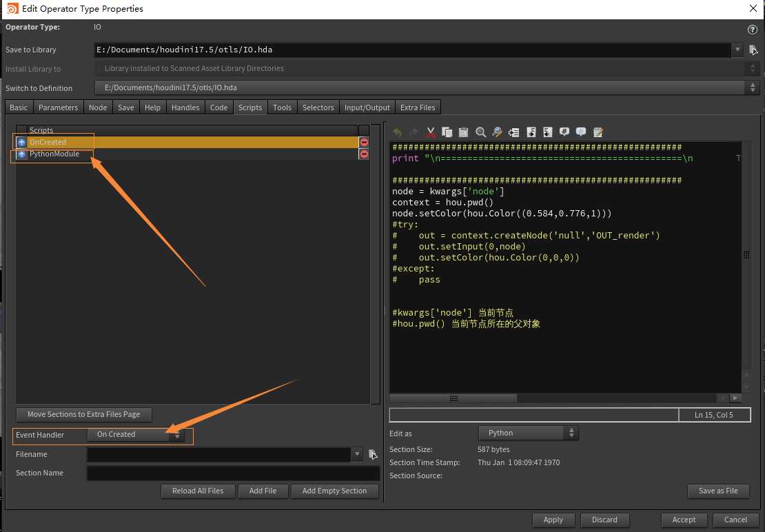Switch to the Basic tab

[x=19, y=108]
